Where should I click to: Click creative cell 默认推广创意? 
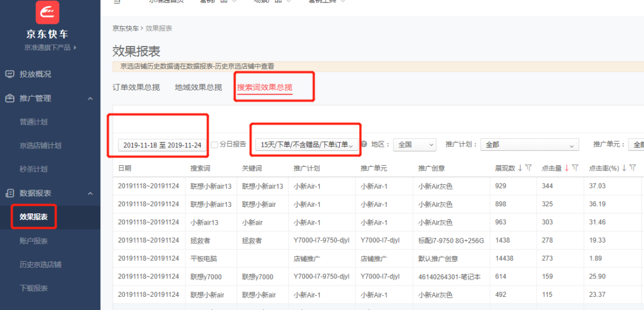(x=438, y=258)
